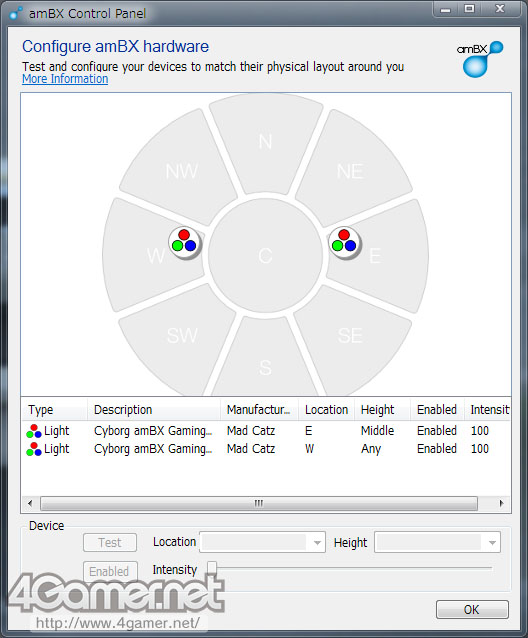Click the OK button
The height and width of the screenshot is (638, 528).
472,610
